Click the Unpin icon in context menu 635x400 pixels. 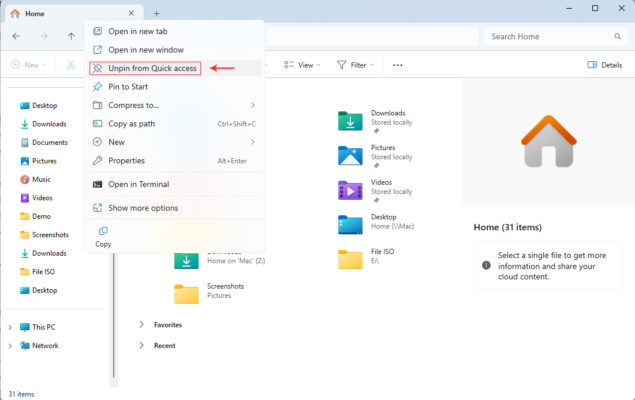[98, 68]
